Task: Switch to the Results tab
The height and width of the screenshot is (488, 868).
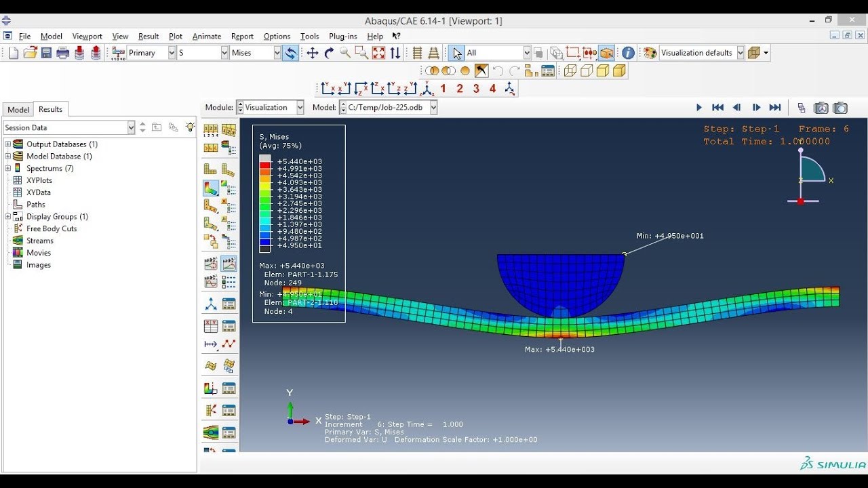Action: (x=50, y=109)
